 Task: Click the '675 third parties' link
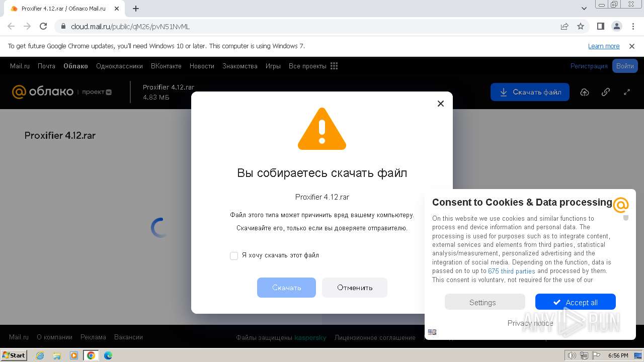512,271
